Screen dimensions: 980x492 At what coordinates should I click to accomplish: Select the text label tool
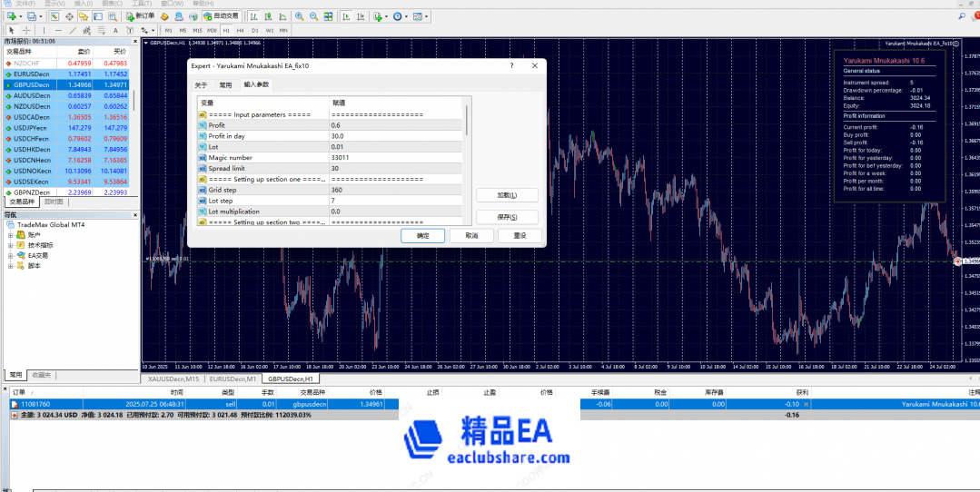(x=130, y=30)
